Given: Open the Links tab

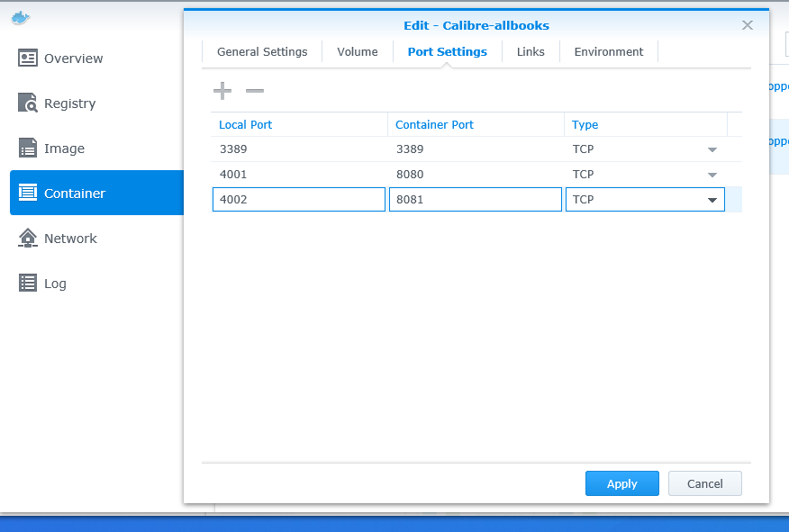Looking at the screenshot, I should 531,52.
